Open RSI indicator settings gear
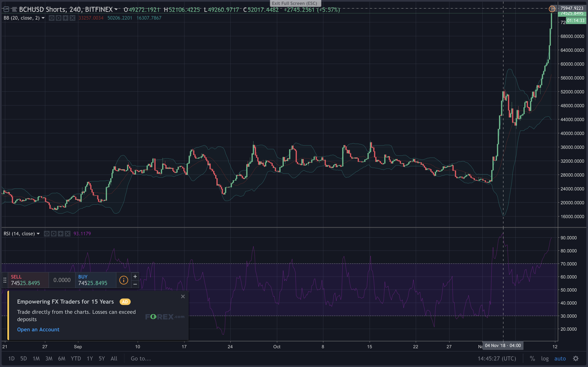 point(54,233)
